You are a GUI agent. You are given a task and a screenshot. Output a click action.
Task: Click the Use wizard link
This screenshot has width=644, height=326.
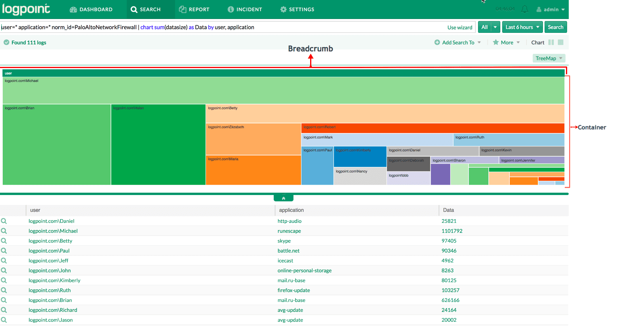460,27
